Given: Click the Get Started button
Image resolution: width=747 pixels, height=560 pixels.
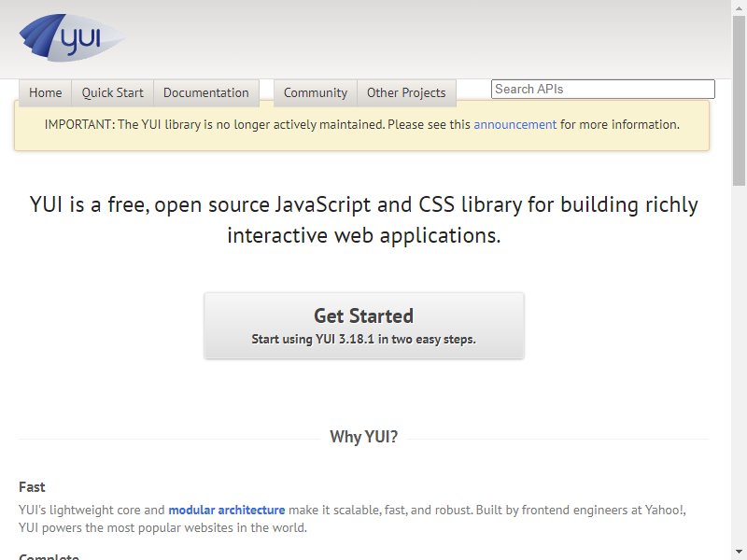Looking at the screenshot, I should pos(364,325).
